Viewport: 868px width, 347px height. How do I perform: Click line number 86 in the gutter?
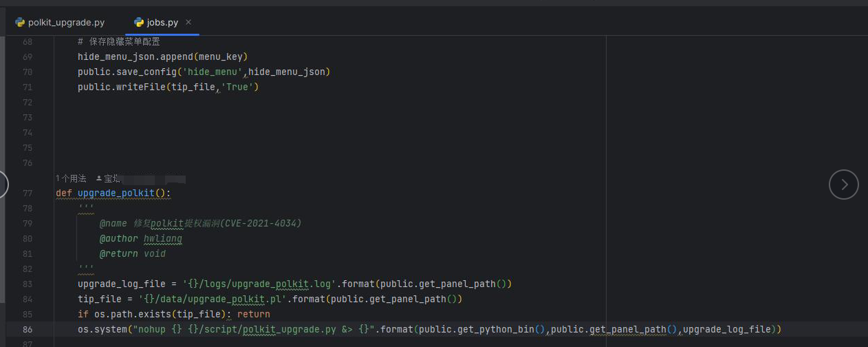[x=28, y=330]
